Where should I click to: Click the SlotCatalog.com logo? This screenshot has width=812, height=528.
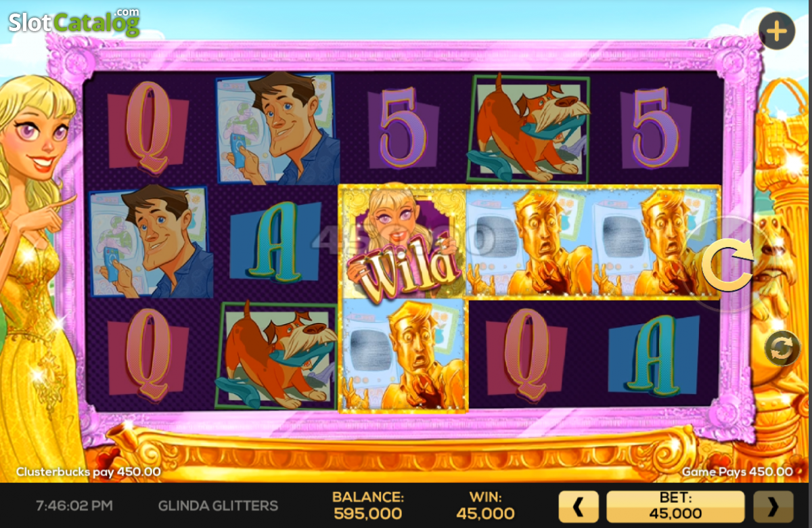pyautogui.click(x=74, y=22)
